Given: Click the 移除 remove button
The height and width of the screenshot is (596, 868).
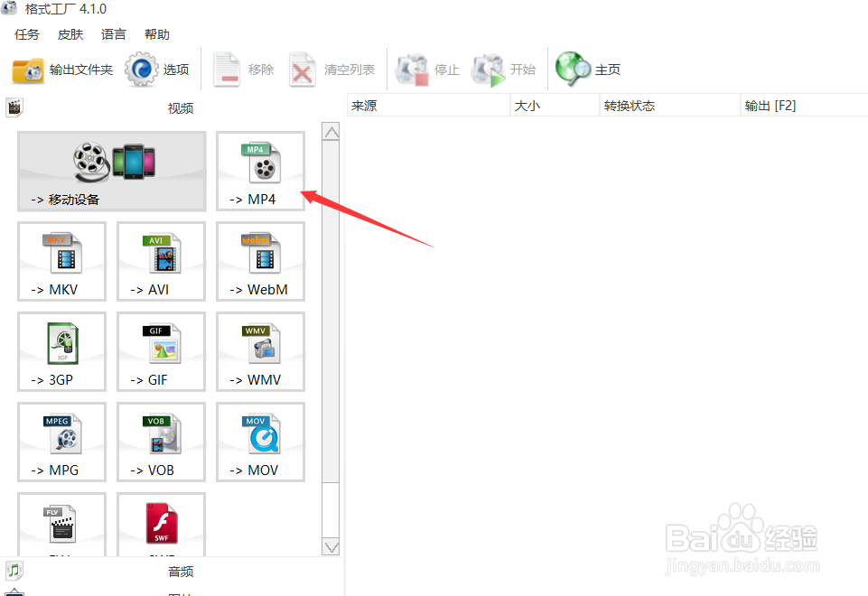Looking at the screenshot, I should [x=244, y=70].
